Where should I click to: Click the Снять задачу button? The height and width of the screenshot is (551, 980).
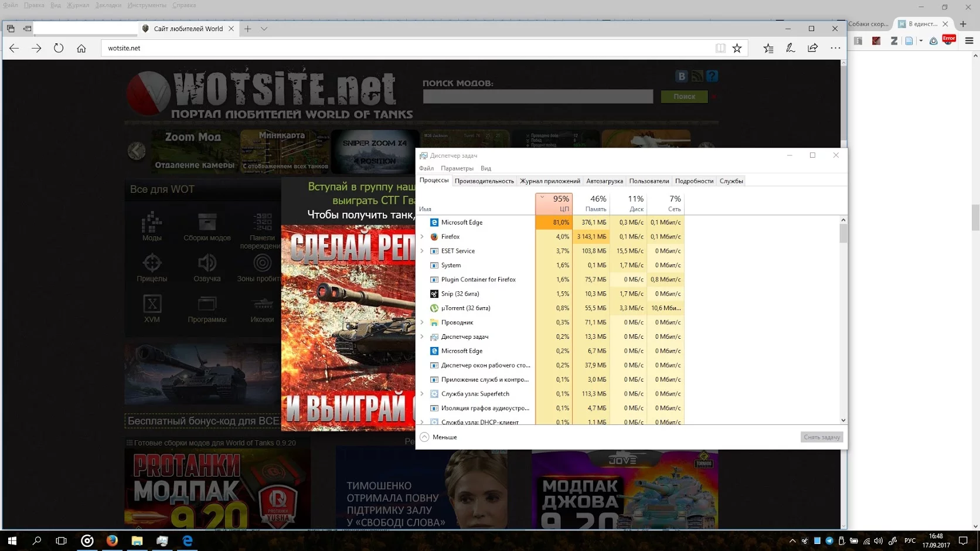pos(822,437)
